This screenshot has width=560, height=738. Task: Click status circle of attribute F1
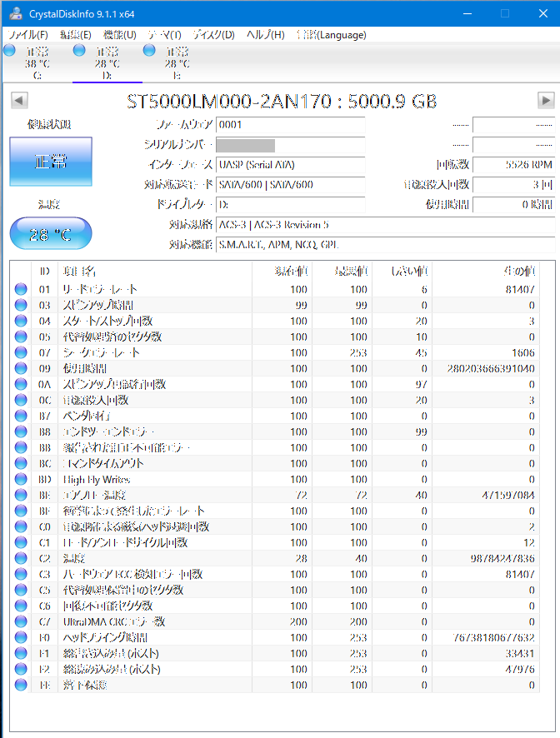click(x=21, y=653)
